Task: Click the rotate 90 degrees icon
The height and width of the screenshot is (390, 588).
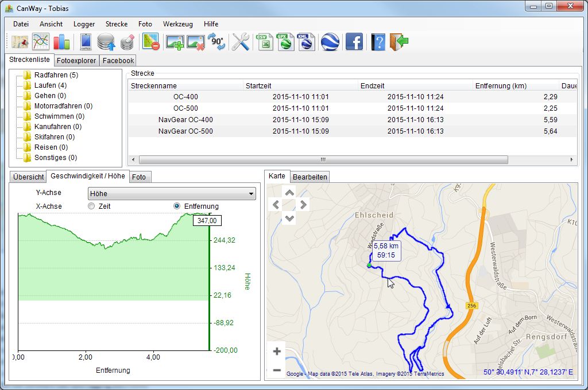Action: 216,42
